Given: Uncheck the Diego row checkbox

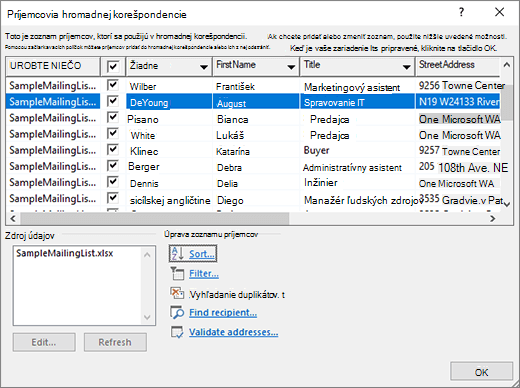Looking at the screenshot, I should coord(113,198).
